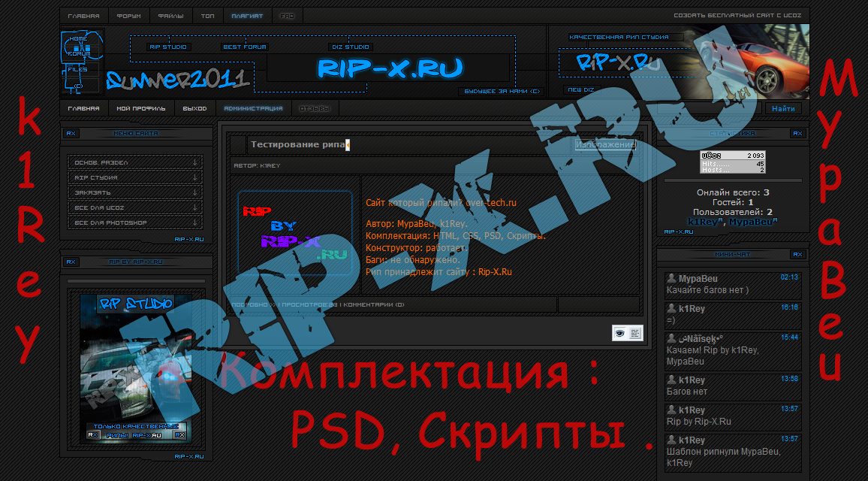Click the (C) icon in header graphic
868x481 pixels.
[78, 86]
